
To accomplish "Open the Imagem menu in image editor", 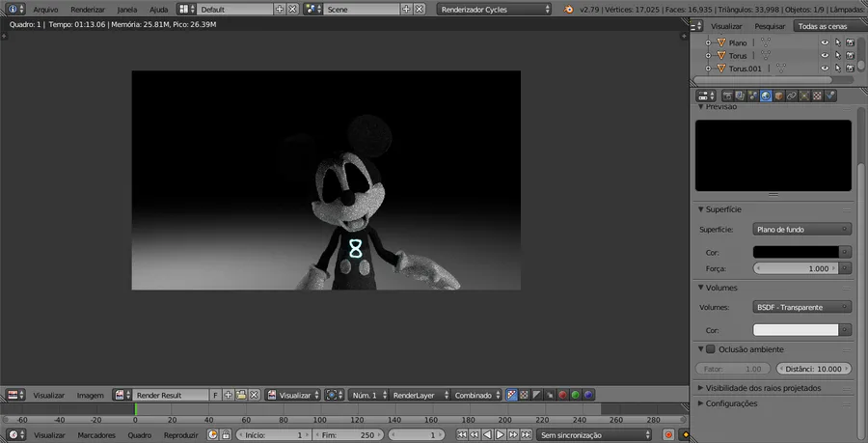I will pos(91,396).
